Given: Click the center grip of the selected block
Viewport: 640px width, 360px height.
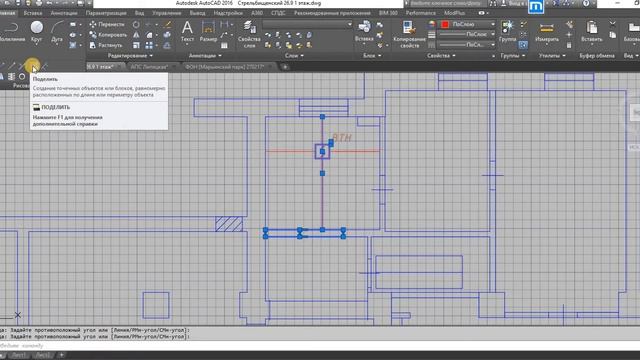Looking at the screenshot, I should tap(322, 151).
